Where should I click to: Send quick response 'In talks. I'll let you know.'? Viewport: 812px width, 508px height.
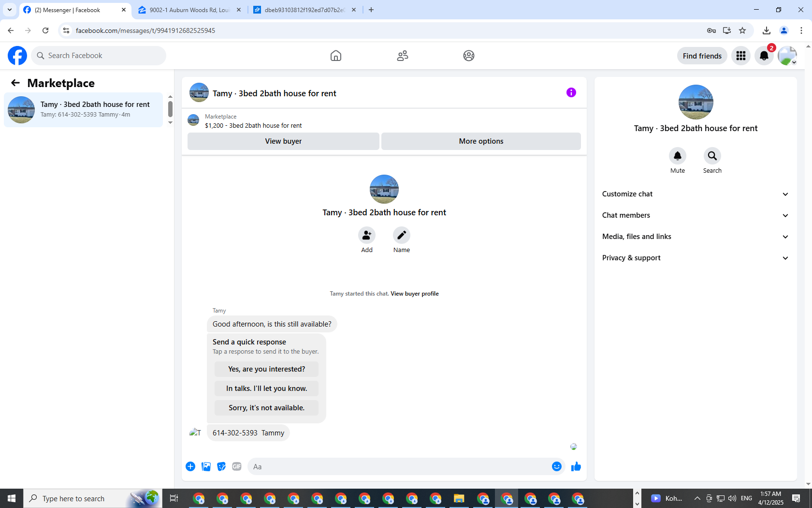pyautogui.click(x=266, y=388)
